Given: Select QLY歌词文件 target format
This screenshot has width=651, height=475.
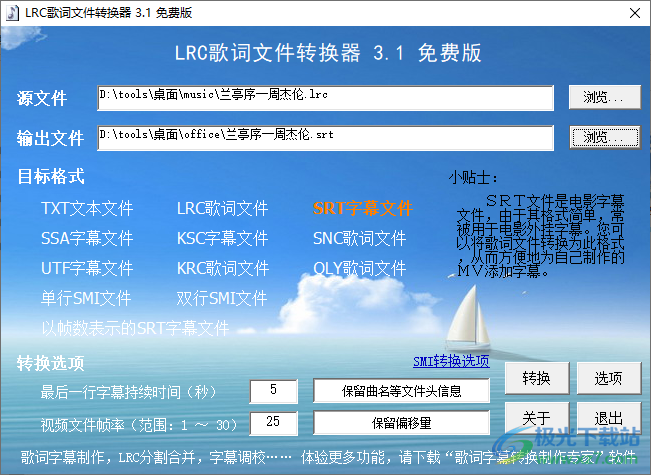Looking at the screenshot, I should tap(360, 268).
